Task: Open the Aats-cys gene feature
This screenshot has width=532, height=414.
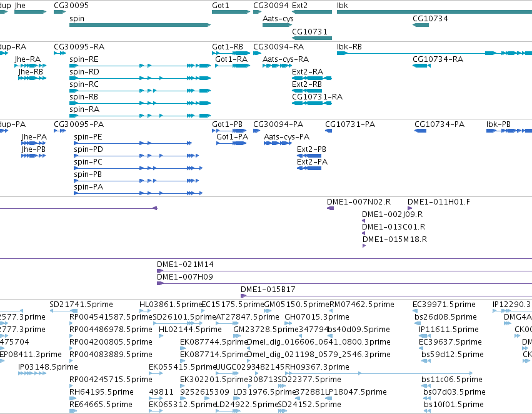Action: (277, 25)
